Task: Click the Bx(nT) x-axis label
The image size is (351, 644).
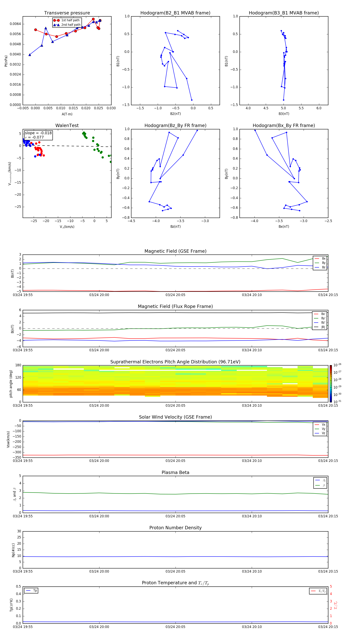Action: click(x=284, y=227)
